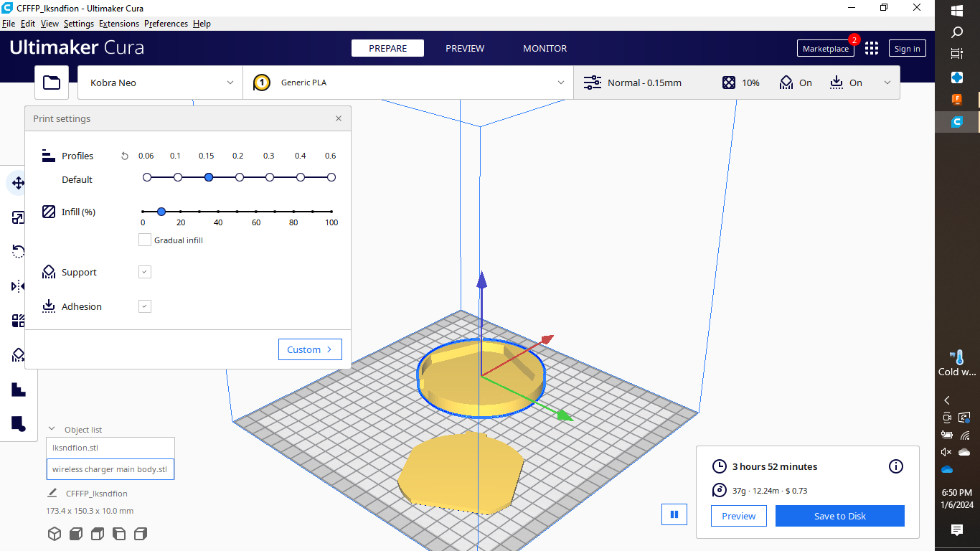Click the print info circle icon
980x551 pixels.
(x=896, y=466)
